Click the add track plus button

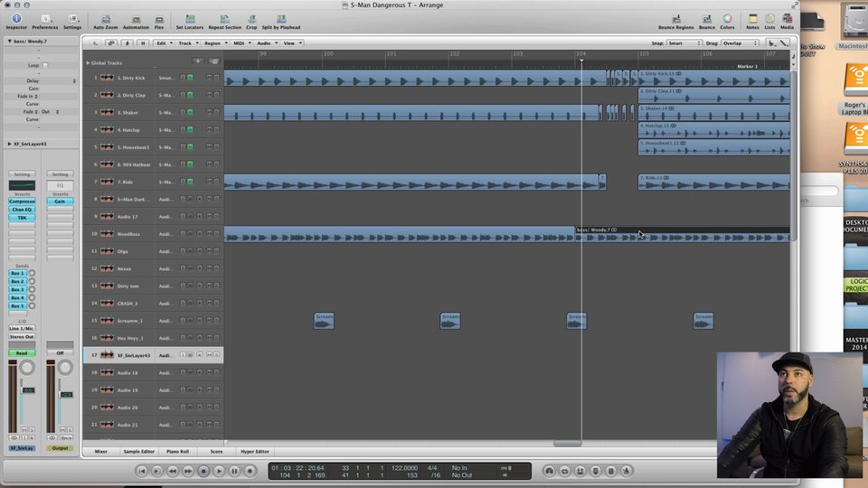(198, 61)
